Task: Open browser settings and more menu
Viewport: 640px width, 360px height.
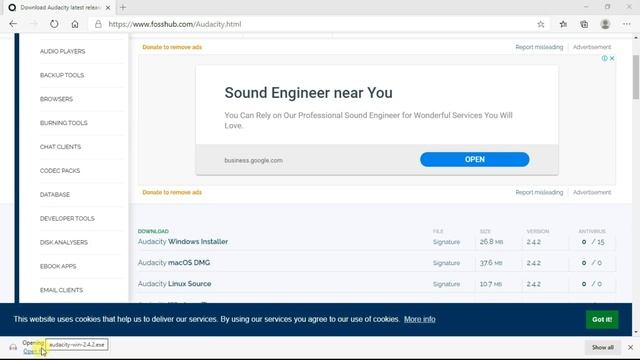Action: click(x=627, y=24)
